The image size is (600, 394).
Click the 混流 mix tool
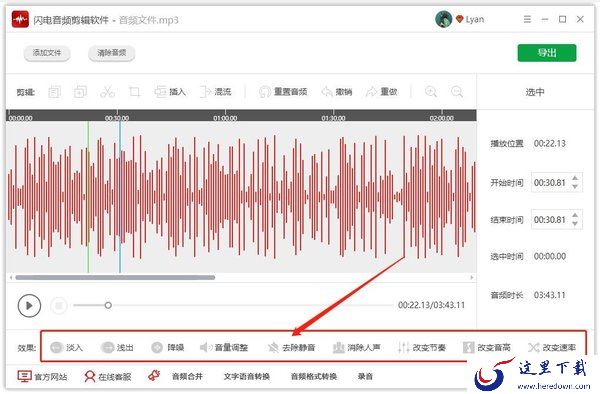coord(216,92)
